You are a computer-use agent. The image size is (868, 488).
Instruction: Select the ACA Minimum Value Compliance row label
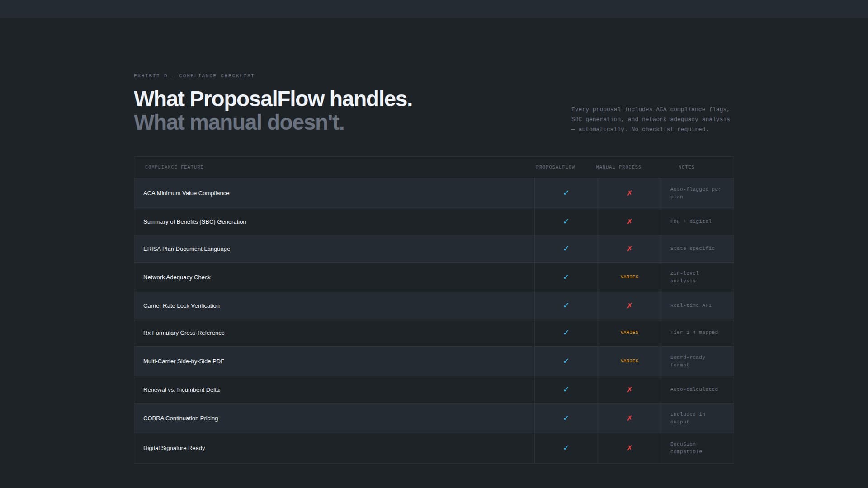click(x=186, y=193)
